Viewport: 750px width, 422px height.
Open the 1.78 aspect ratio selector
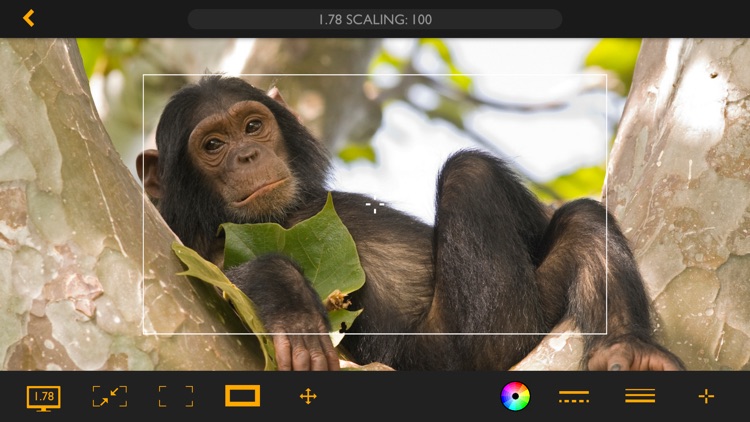(x=43, y=397)
